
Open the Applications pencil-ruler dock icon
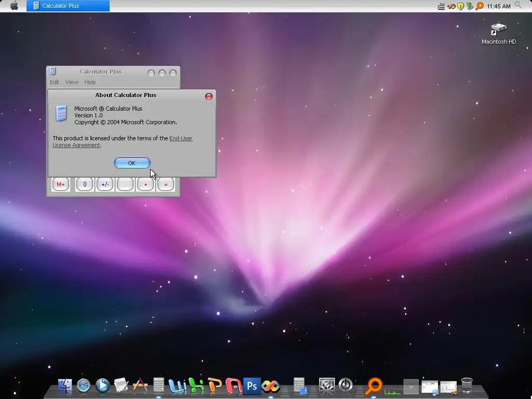(x=140, y=386)
